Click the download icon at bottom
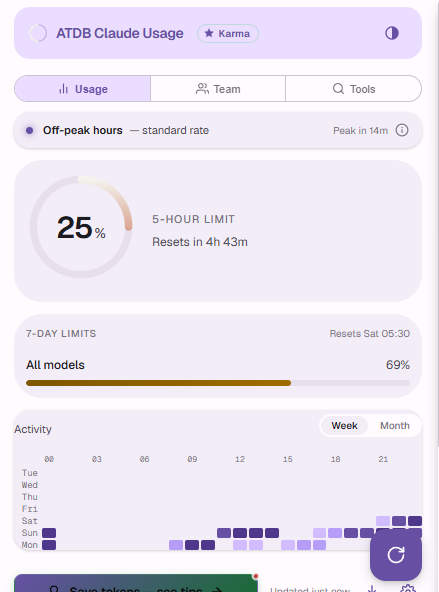This screenshot has width=439, height=592. (x=372, y=588)
